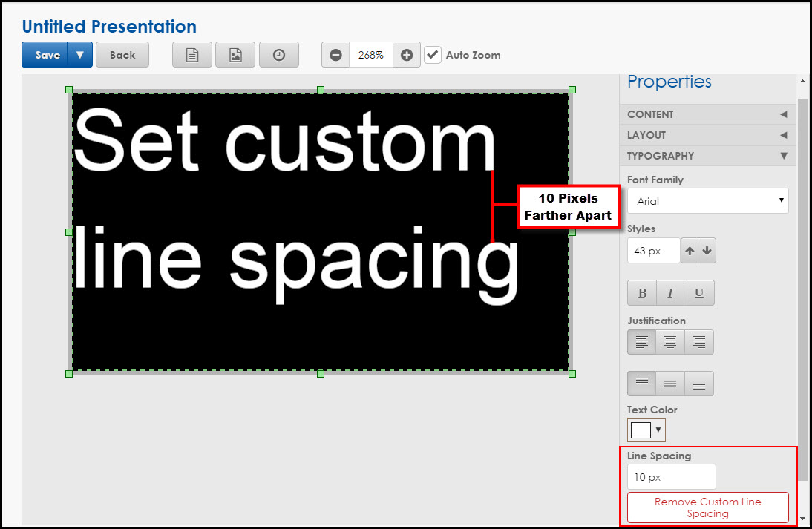Expand the LAYOUT section

click(x=707, y=135)
